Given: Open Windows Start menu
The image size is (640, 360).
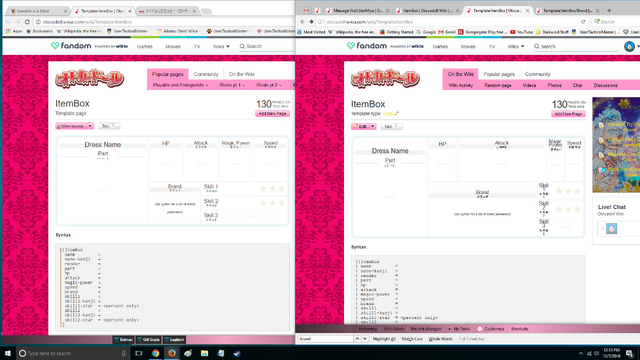Looking at the screenshot, I should click(8, 353).
